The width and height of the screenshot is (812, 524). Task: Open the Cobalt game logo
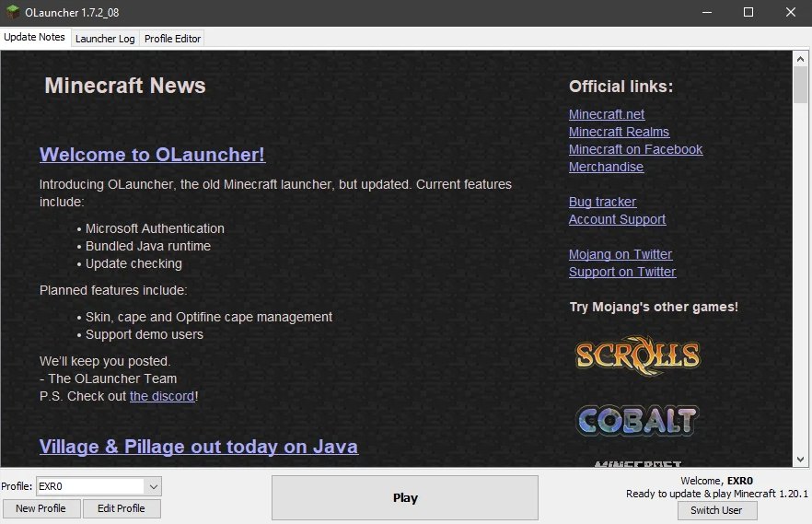[637, 420]
